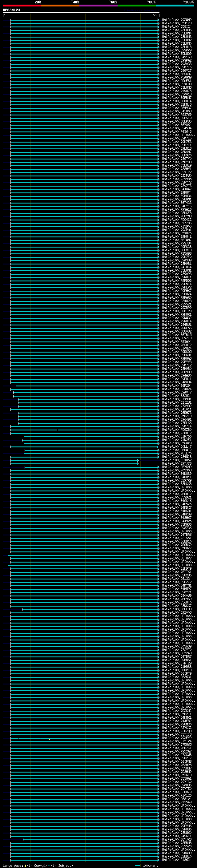The image size is (197, 868).
Task: Click the short alignment bar for UniRef100_A2XD52
Action: (x=74, y=460)
